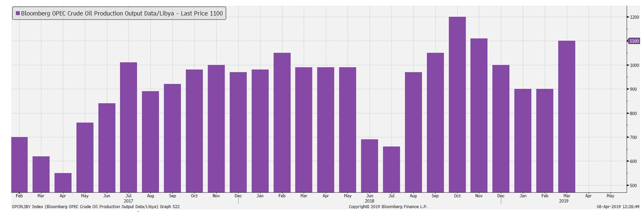The height and width of the screenshot is (212, 644).
Task: Select the June 2018 bar
Action: pyautogui.click(x=369, y=166)
